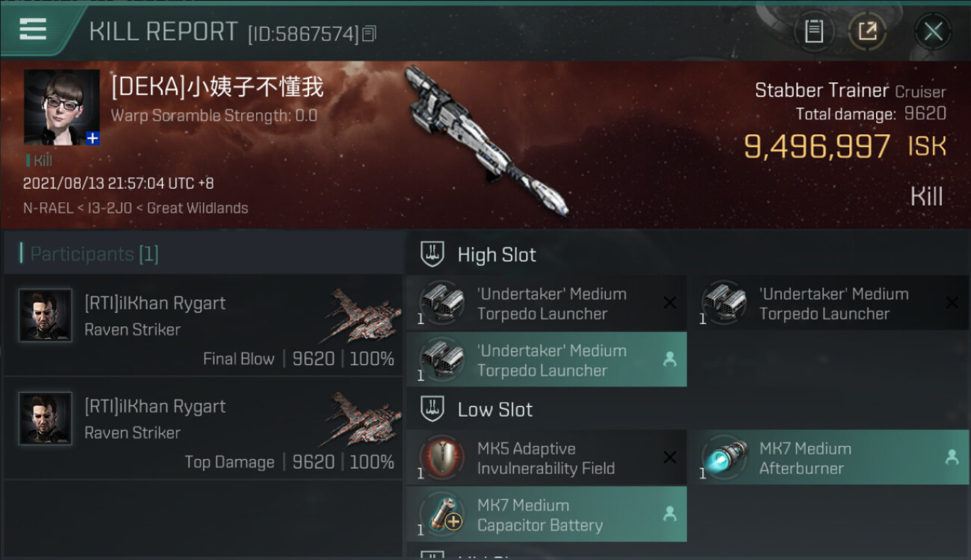
Task: Open the Final Blow pilot's portrait
Action: 45,315
